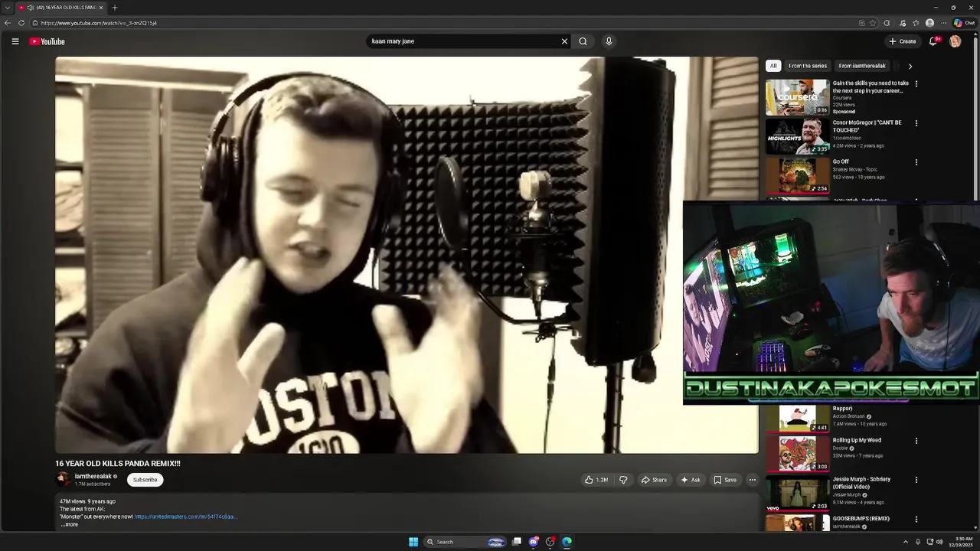Run the search with the magnifier button
This screenshot has width=980, height=551.
583,41
